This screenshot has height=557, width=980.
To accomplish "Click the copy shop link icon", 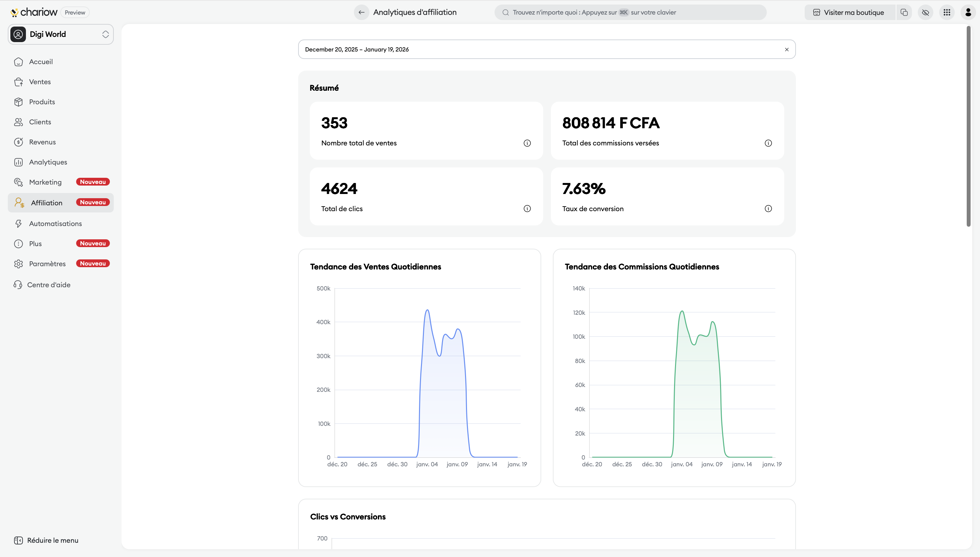I will (904, 12).
